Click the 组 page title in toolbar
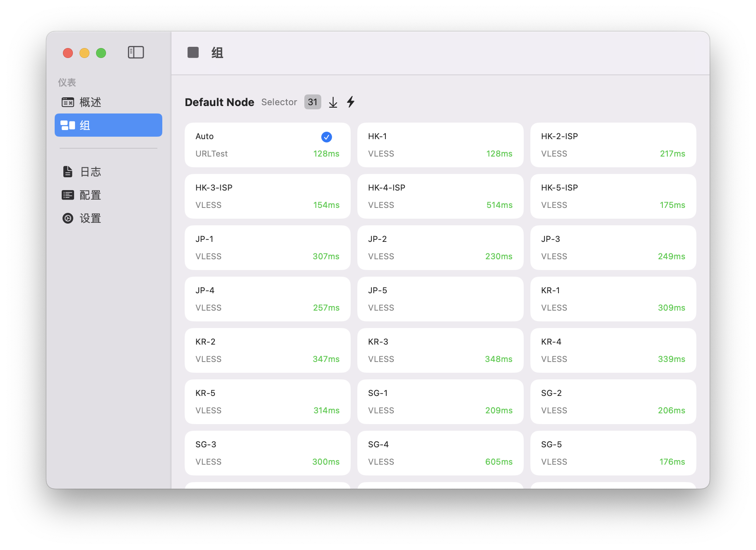756x550 pixels. pyautogui.click(x=217, y=53)
